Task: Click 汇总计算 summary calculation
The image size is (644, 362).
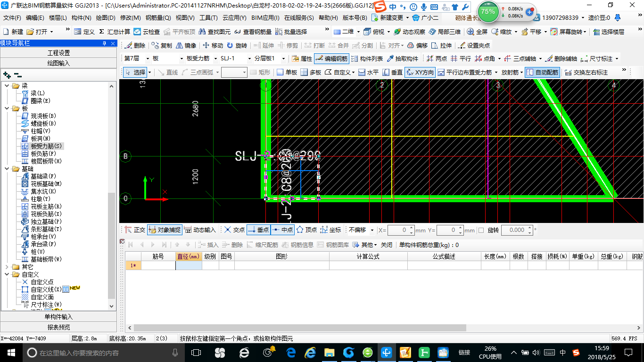Action: click(115, 32)
